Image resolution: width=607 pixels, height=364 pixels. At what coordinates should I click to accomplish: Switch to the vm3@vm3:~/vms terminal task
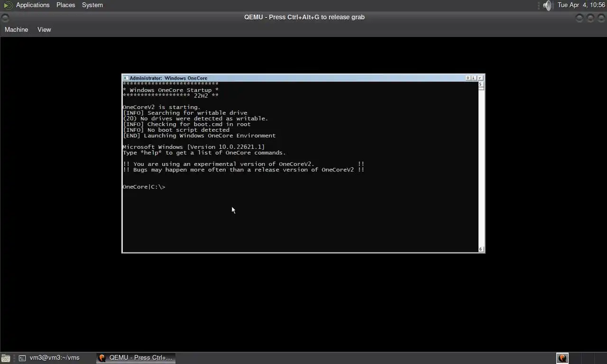49,358
